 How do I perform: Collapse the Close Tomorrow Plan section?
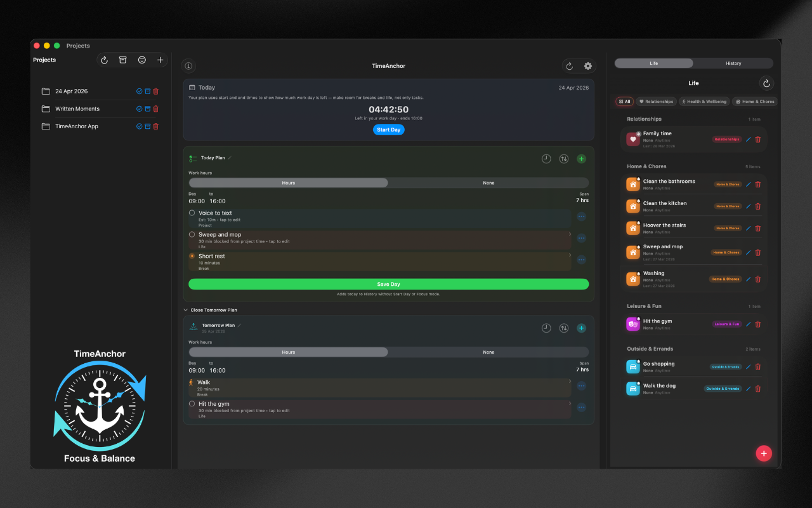(x=210, y=310)
